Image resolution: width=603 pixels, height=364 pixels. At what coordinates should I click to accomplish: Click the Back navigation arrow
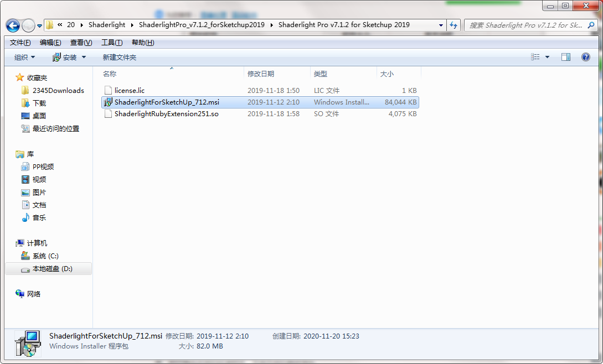[x=13, y=26]
